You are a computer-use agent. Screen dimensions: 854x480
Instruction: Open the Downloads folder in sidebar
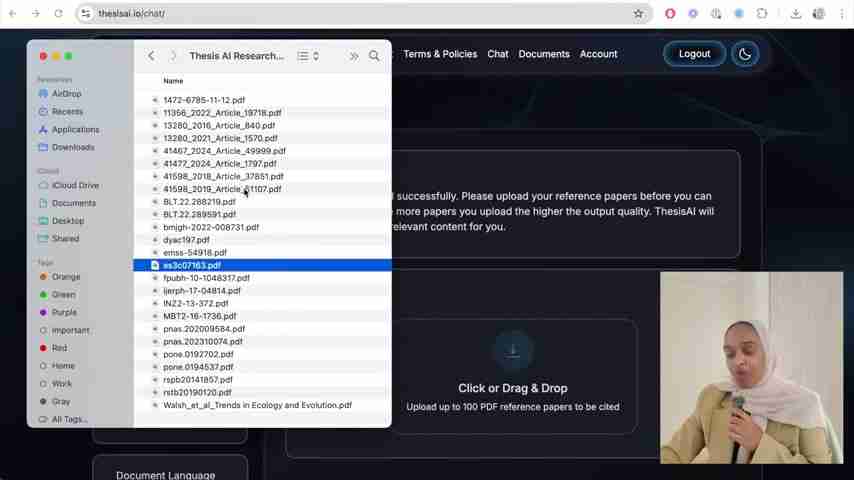tap(73, 147)
